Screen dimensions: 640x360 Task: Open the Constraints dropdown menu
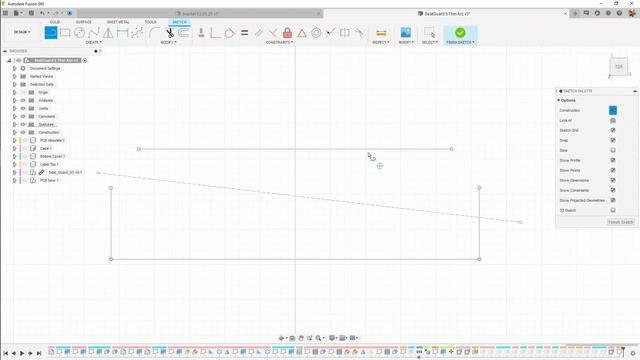pos(279,42)
